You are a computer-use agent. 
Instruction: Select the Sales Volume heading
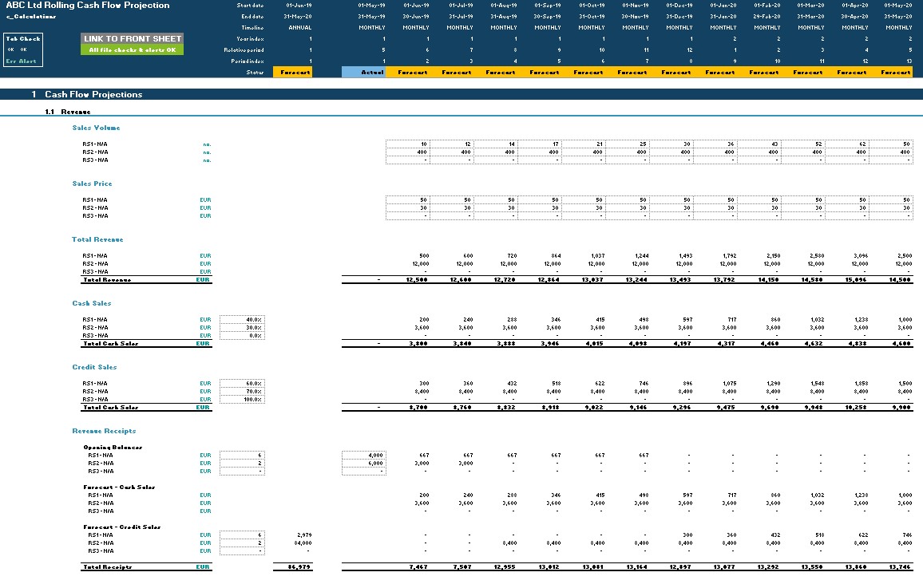tap(96, 128)
